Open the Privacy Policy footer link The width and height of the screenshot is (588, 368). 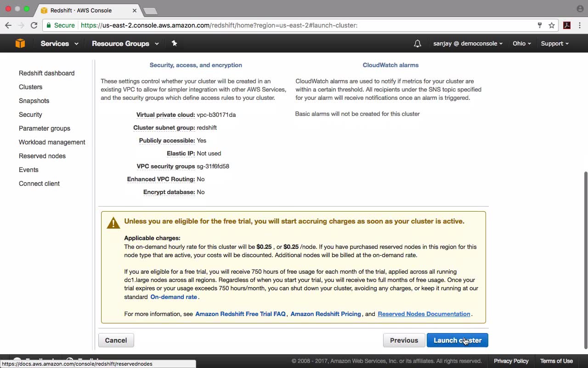pos(511,361)
